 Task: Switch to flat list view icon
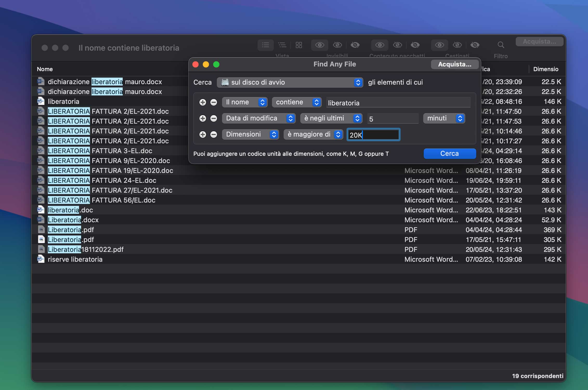pyautogui.click(x=265, y=45)
